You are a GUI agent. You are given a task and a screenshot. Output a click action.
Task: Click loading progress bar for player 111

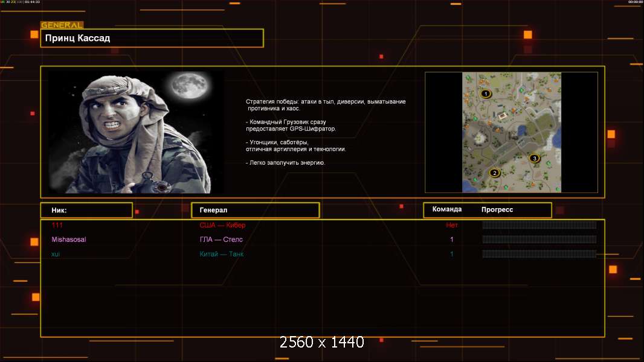(539, 225)
